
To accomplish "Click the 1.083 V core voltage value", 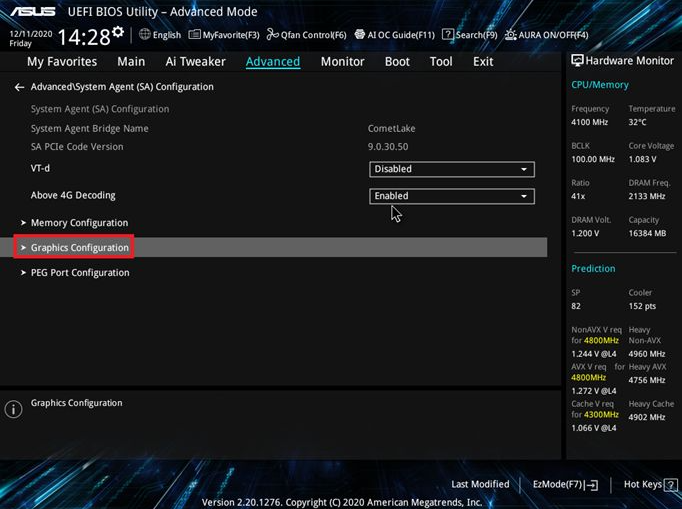I will [642, 159].
